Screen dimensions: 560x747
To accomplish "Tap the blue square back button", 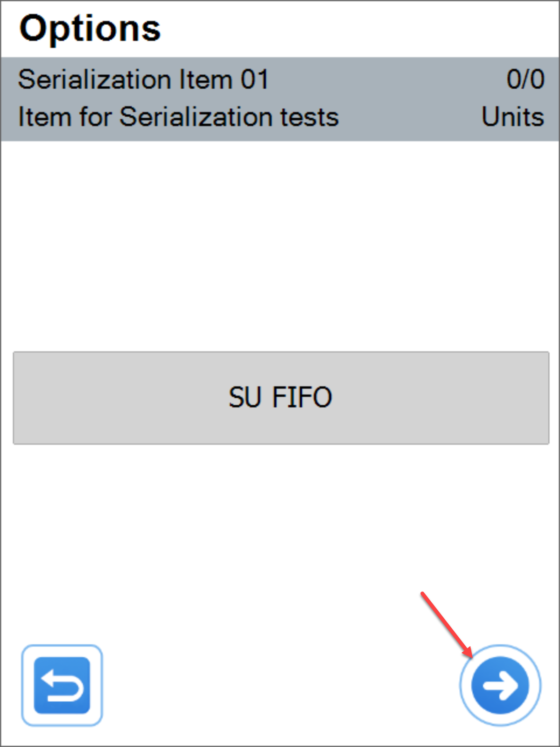I will pyautogui.click(x=62, y=685).
